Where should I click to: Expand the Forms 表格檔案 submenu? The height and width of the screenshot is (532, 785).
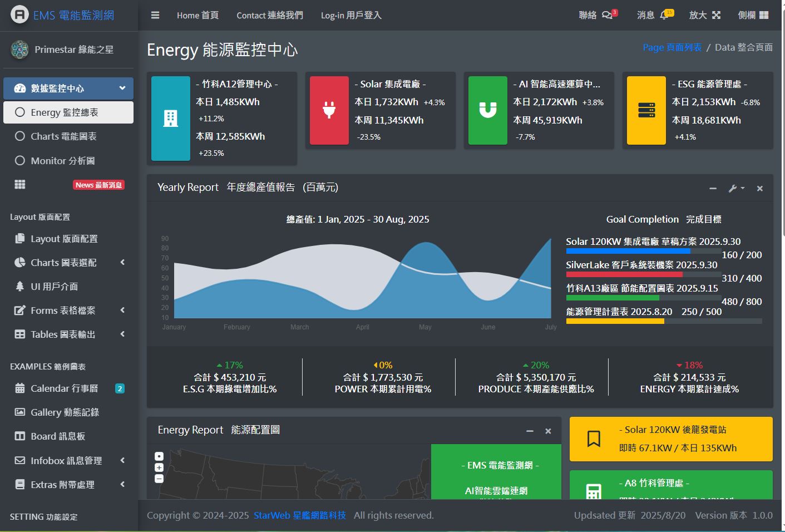(x=122, y=311)
